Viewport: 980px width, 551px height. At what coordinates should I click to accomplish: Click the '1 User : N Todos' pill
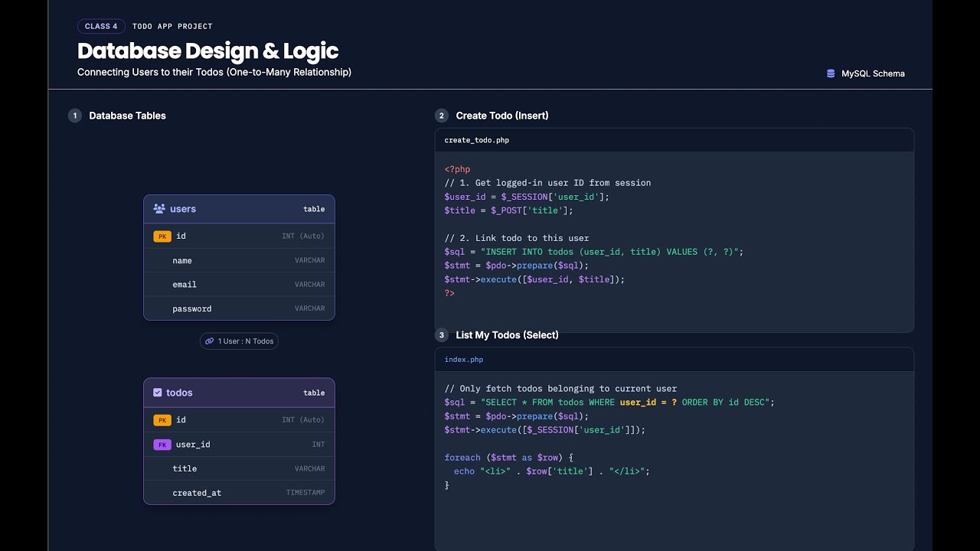pyautogui.click(x=239, y=341)
